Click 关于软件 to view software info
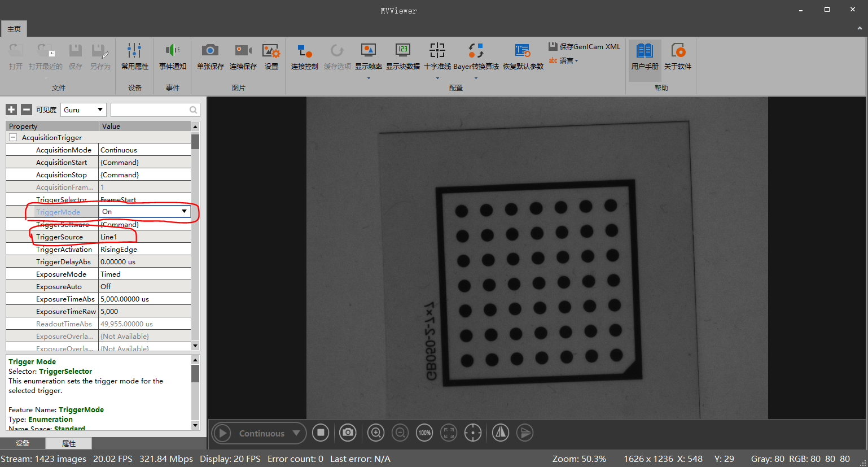The image size is (868, 467). coord(678,56)
